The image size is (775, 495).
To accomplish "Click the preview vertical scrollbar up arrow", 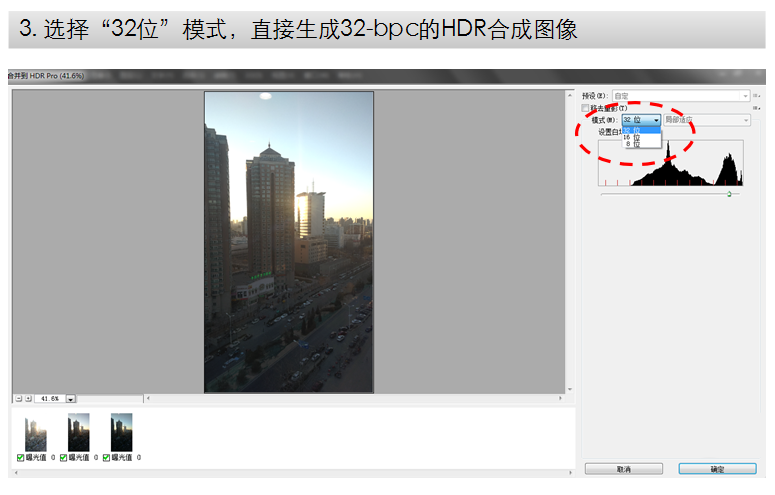I will click(570, 95).
